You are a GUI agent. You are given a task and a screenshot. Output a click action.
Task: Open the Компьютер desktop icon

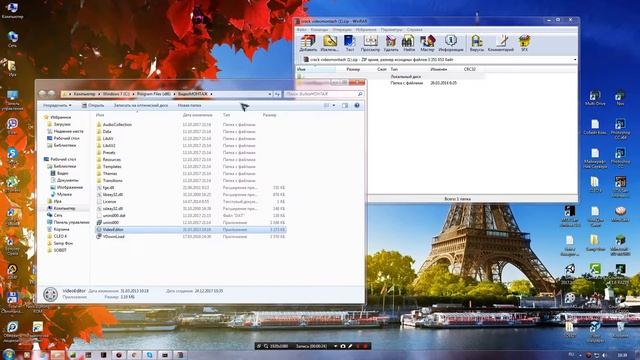pos(12,10)
